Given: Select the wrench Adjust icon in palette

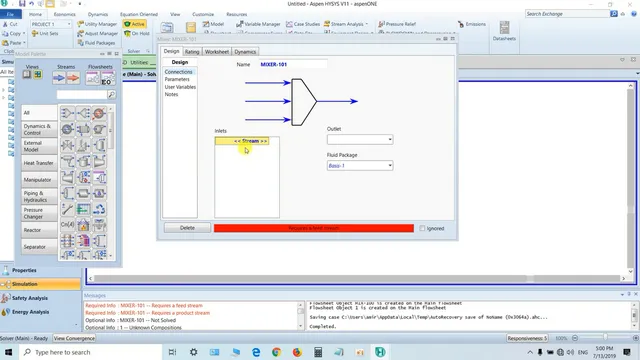Looking at the screenshot, I should [67, 209].
